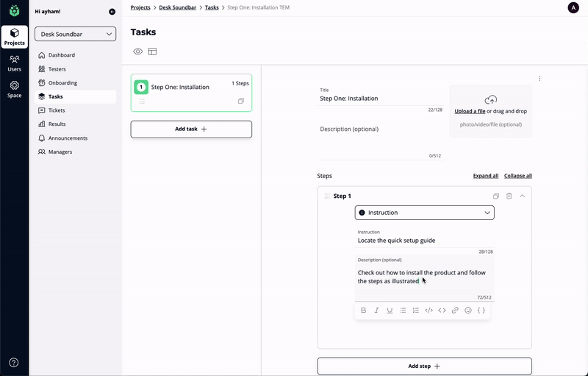Duplicate Step 1 with the copy icon

(496, 196)
